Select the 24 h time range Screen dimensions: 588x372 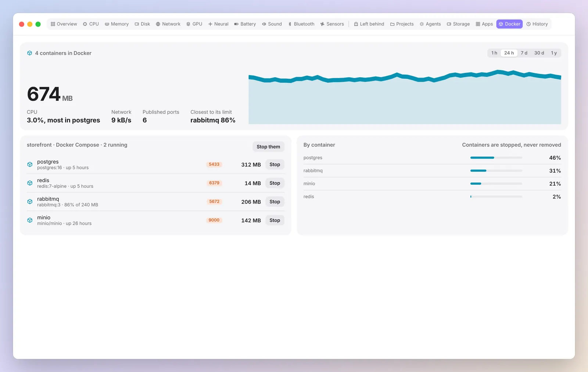509,53
